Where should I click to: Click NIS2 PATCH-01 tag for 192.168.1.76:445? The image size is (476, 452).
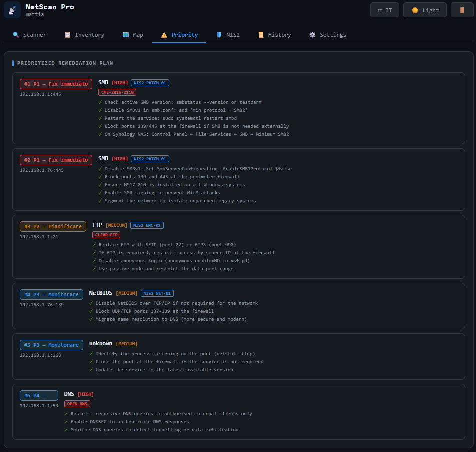click(150, 159)
